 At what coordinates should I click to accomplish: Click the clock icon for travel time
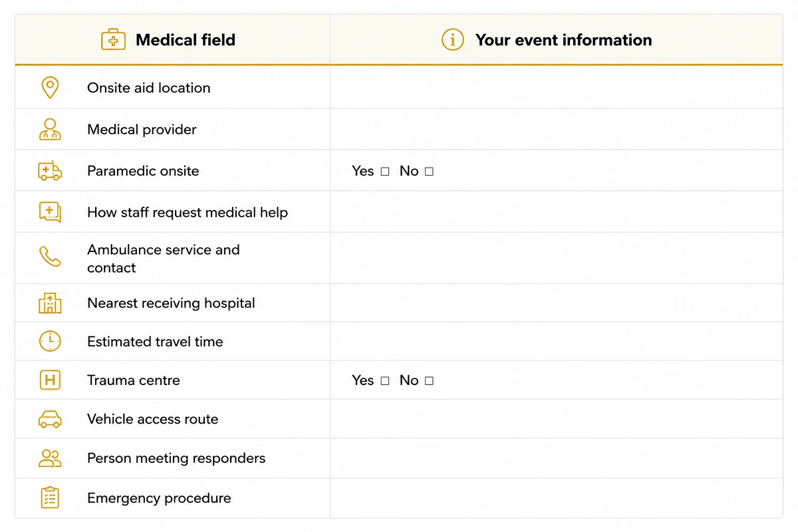(x=50, y=341)
